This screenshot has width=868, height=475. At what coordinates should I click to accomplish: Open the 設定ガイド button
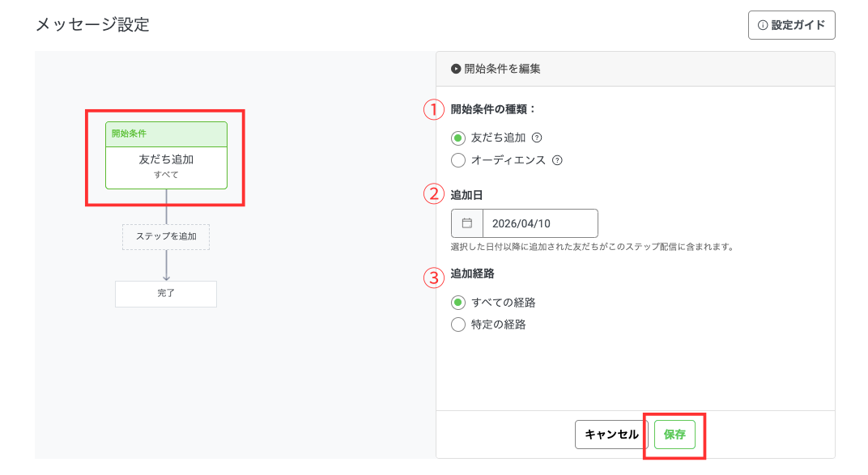tap(791, 25)
